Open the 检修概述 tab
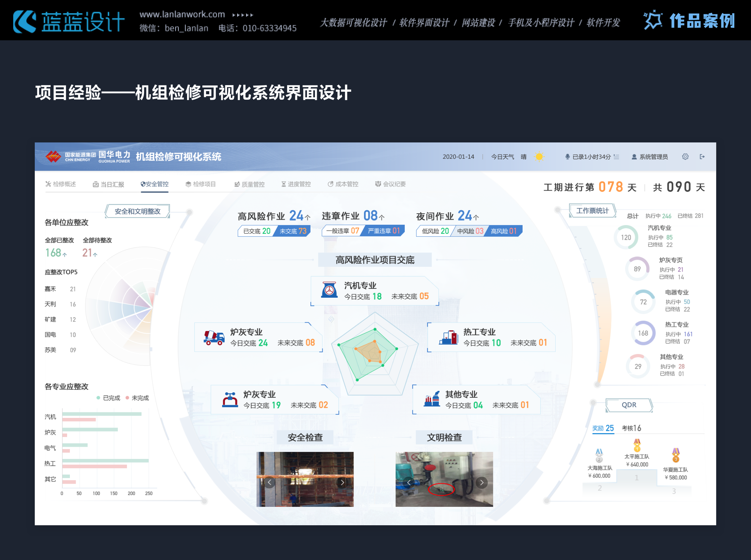 tap(60, 184)
